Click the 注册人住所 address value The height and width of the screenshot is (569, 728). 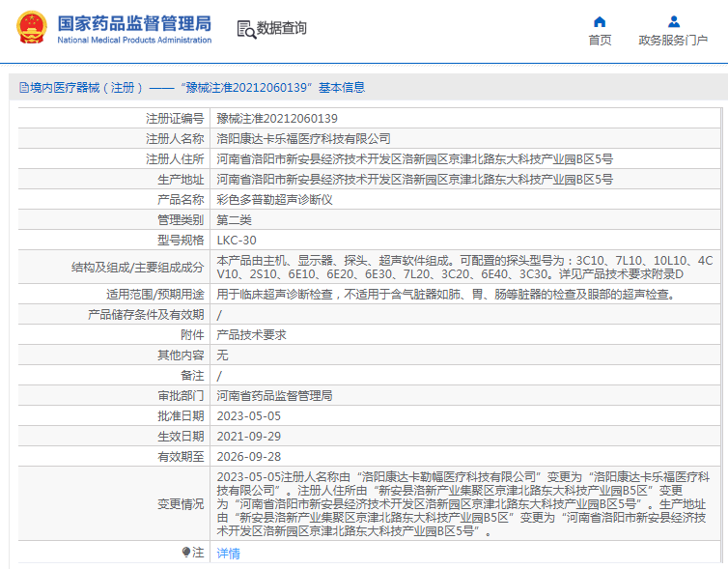(414, 159)
